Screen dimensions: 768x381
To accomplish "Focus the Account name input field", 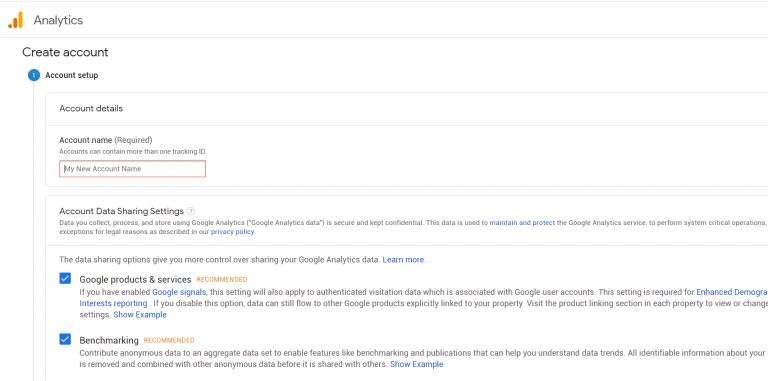I will click(x=132, y=169).
